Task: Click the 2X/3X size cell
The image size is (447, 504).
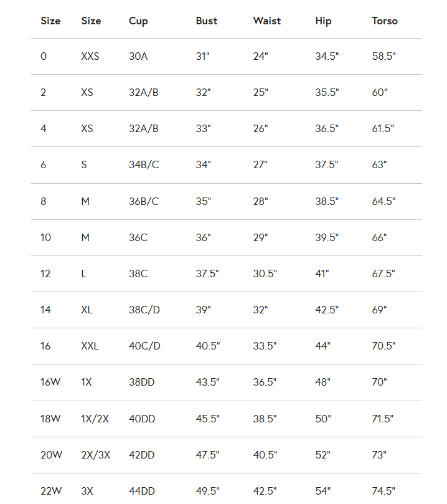Action: [95, 455]
